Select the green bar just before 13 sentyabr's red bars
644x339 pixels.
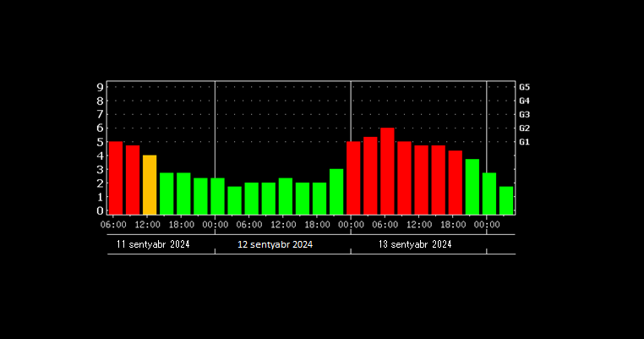click(x=336, y=191)
